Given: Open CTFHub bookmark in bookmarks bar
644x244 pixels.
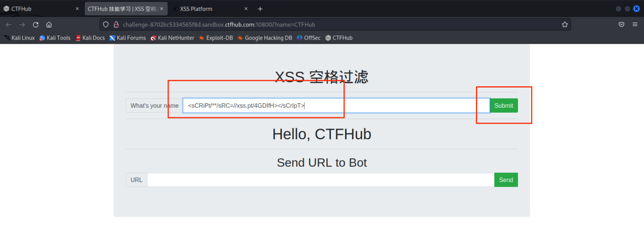Looking at the screenshot, I should point(338,38).
